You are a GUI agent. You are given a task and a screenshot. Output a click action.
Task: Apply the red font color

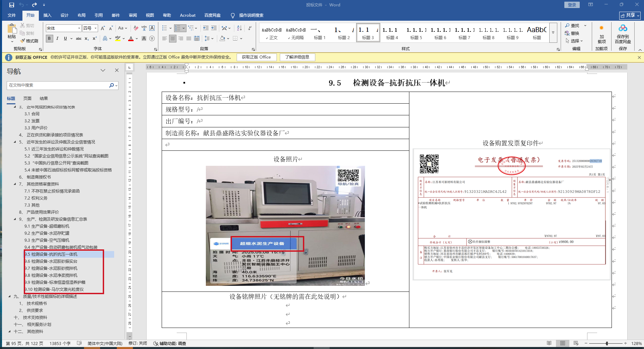point(131,38)
